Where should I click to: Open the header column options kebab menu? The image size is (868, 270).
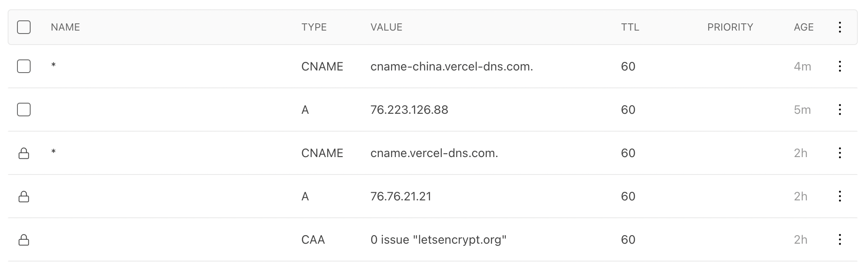840,27
